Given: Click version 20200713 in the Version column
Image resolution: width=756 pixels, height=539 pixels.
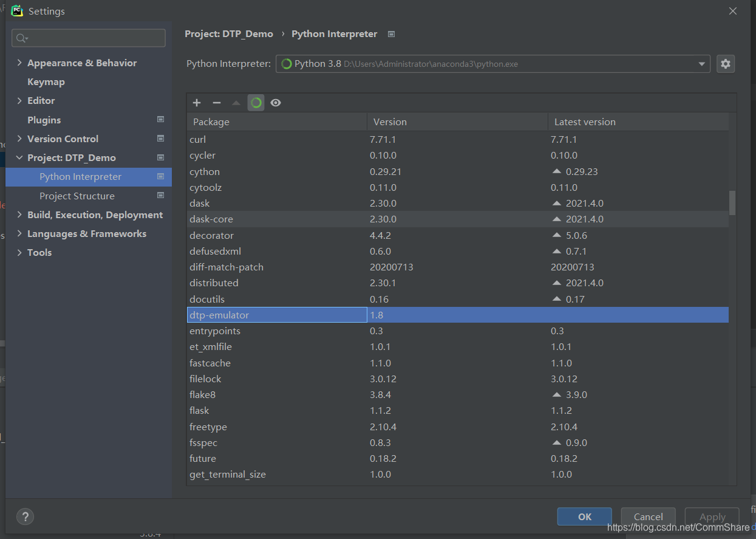Looking at the screenshot, I should 392,267.
